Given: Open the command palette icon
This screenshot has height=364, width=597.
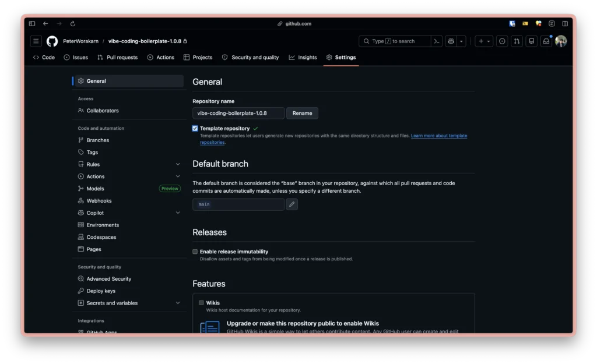Looking at the screenshot, I should point(436,41).
